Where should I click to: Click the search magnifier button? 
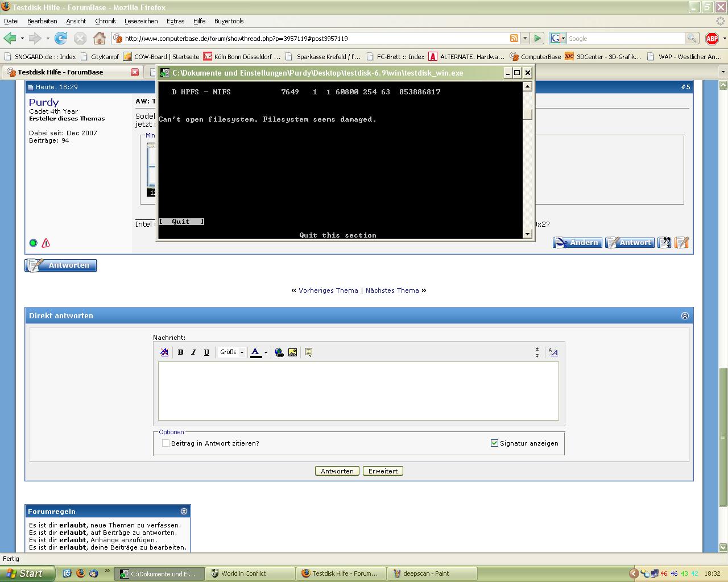tap(692, 38)
